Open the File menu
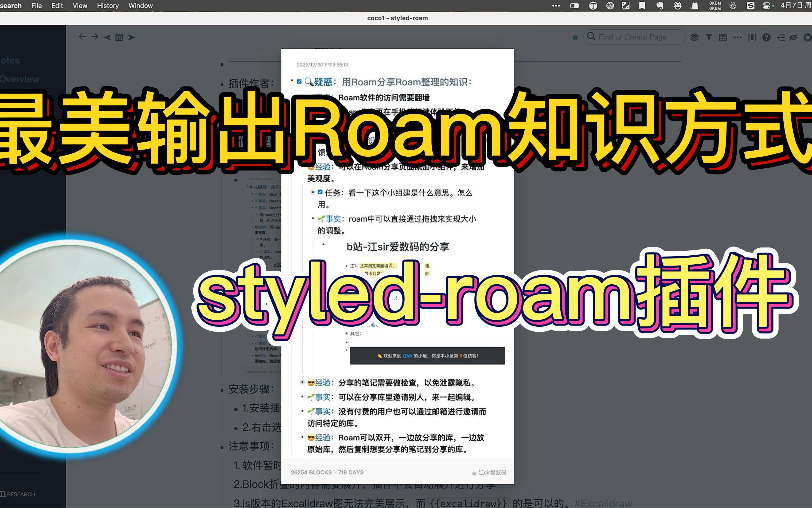The image size is (812, 508). (36, 6)
